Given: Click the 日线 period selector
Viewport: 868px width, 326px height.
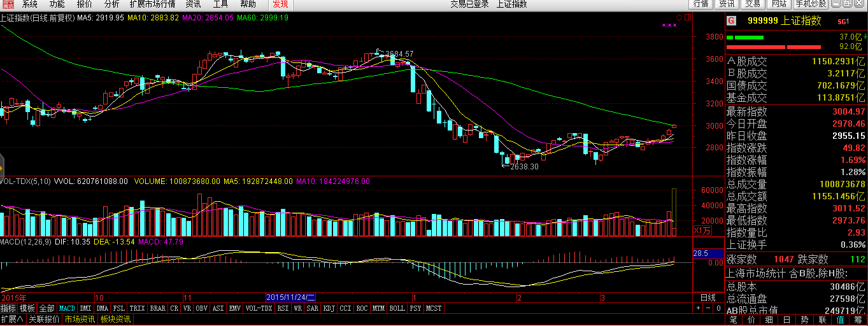Looking at the screenshot, I should (x=708, y=298).
